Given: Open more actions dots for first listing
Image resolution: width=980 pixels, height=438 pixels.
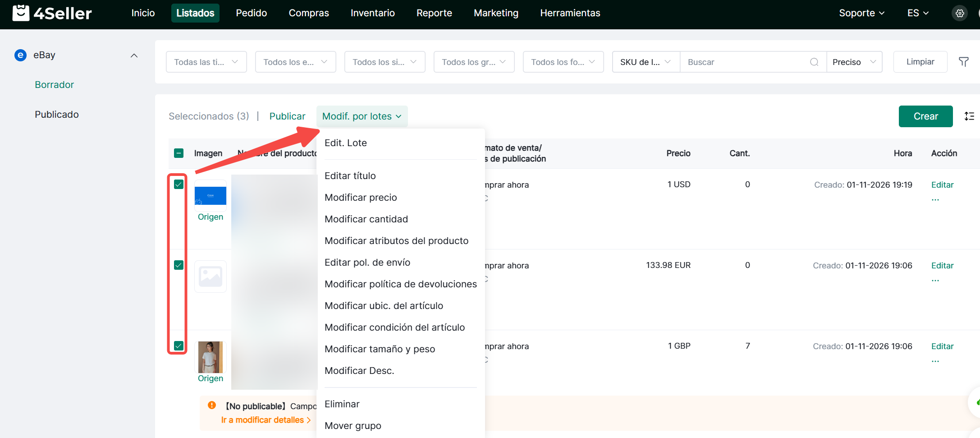Looking at the screenshot, I should pyautogui.click(x=935, y=199).
